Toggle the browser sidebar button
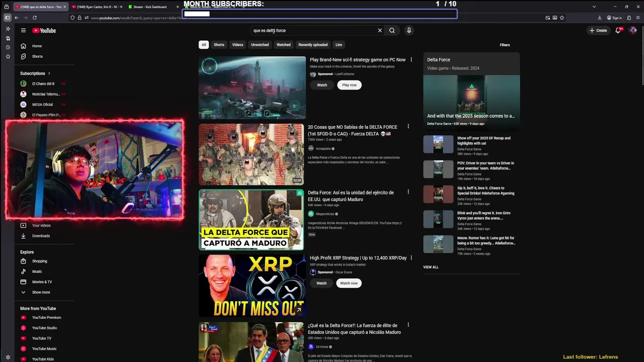The width and height of the screenshot is (644, 362). tap(7, 18)
